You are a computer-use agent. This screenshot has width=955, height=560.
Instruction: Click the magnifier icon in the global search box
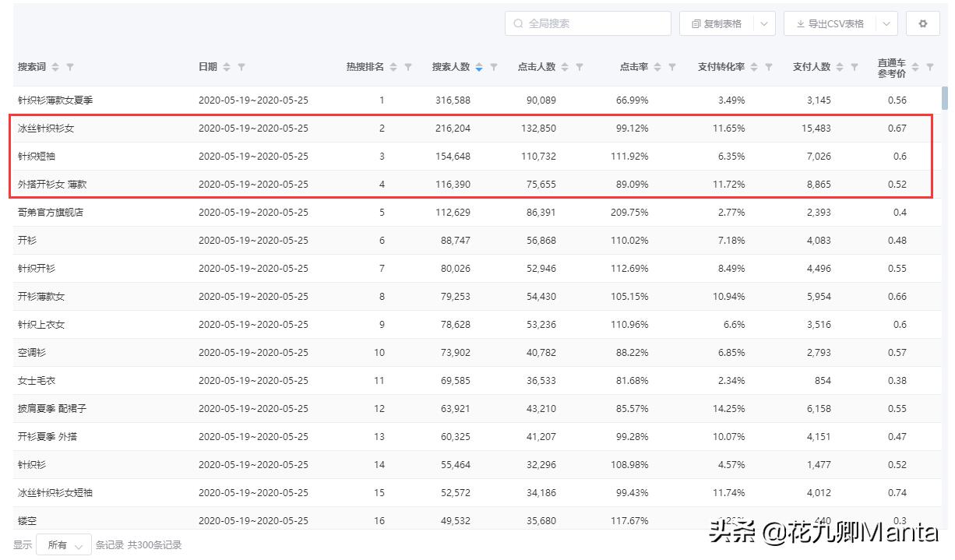[x=516, y=23]
